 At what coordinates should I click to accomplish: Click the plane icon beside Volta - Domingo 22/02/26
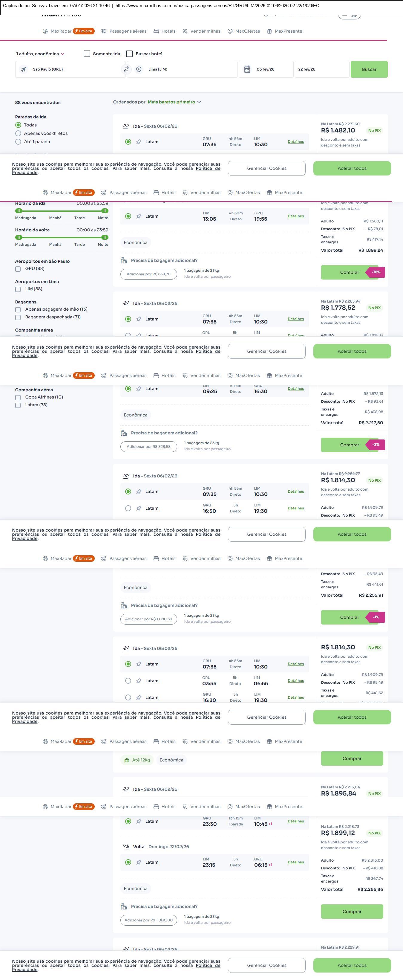click(126, 846)
